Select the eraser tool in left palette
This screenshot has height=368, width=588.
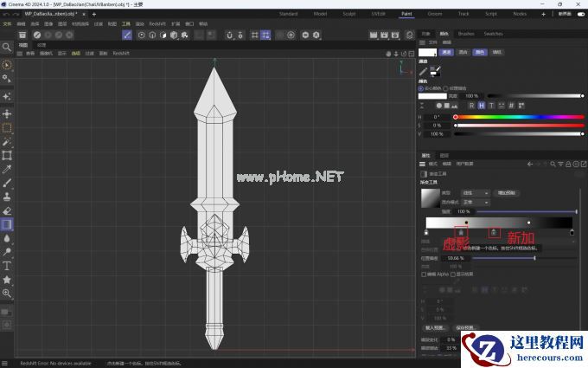pos(7,210)
